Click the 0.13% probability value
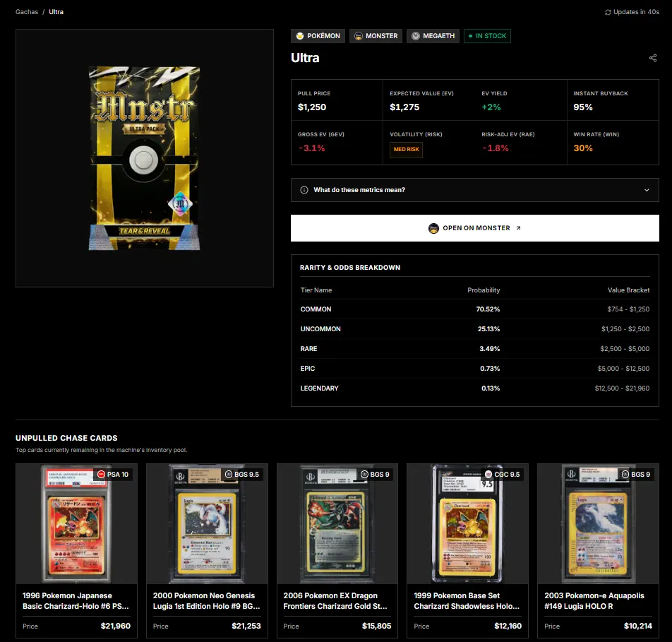The image size is (672, 642). (491, 388)
